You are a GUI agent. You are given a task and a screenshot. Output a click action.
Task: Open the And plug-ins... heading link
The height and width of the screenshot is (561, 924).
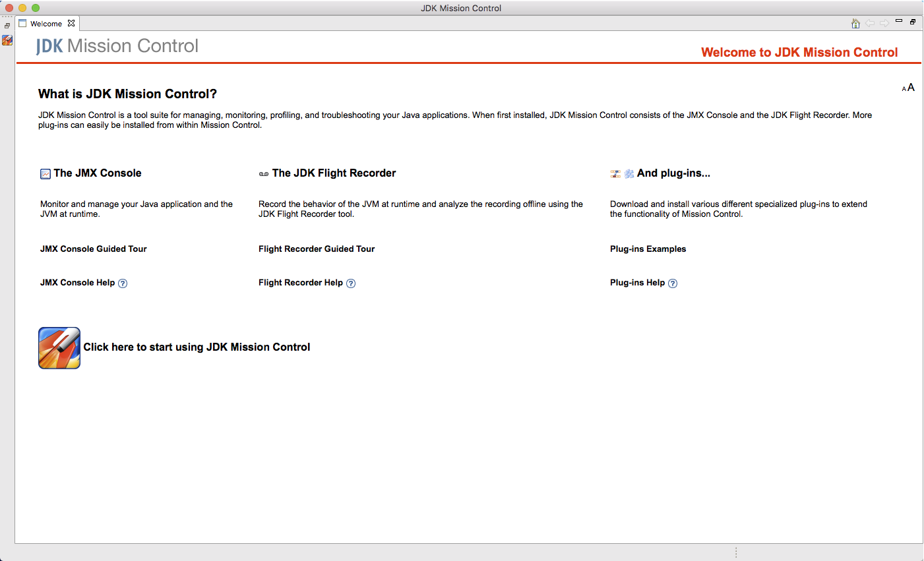click(x=673, y=173)
